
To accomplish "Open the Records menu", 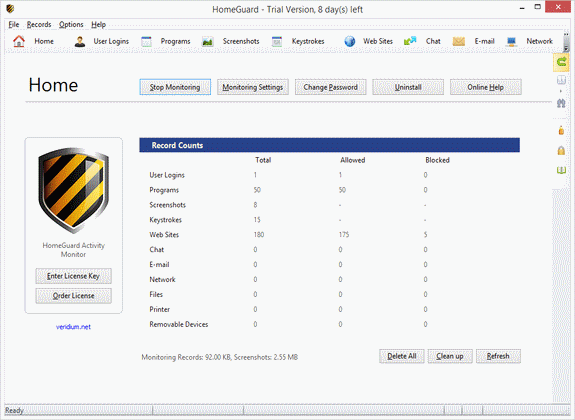I will (39, 25).
